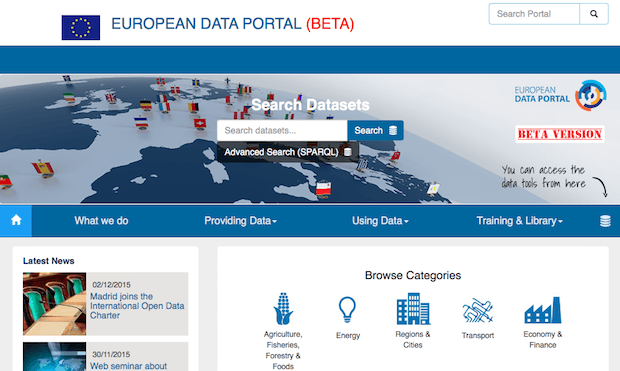Select Agriculture, Fisheries, Forestry & Foods corn icon
620x371 pixels.
pyautogui.click(x=283, y=309)
